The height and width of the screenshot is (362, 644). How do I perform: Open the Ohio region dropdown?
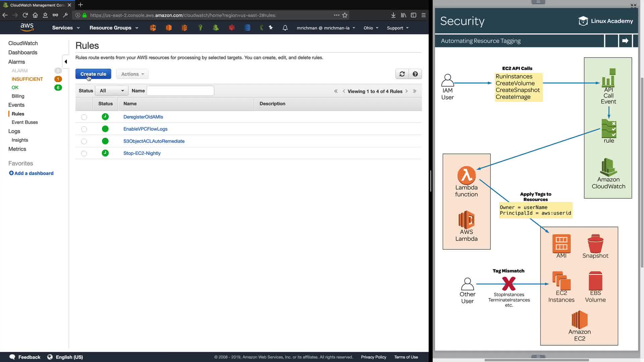(371, 28)
